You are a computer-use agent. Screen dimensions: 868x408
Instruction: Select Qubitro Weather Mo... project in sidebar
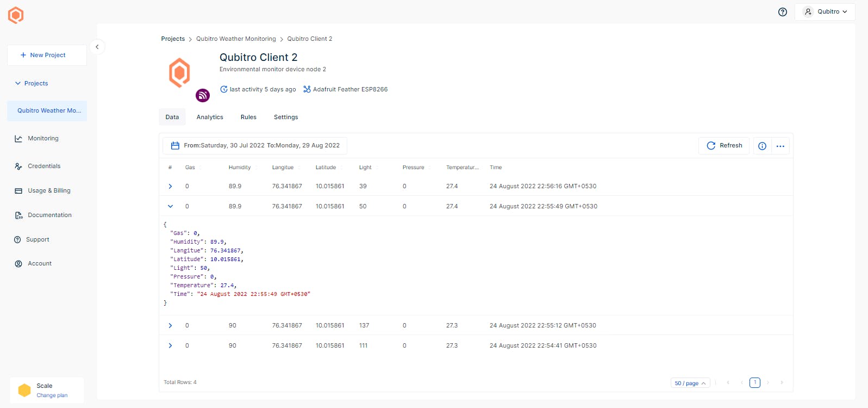(47, 110)
